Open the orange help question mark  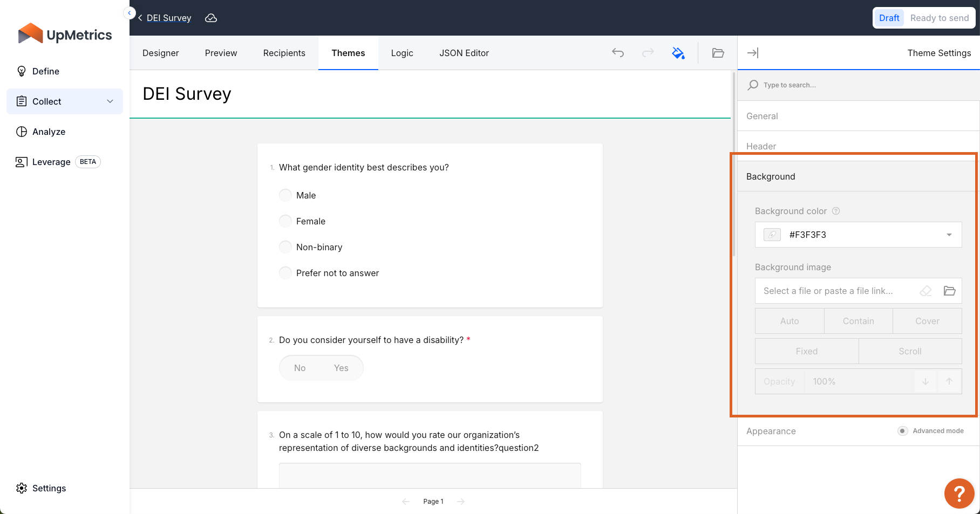tap(959, 493)
